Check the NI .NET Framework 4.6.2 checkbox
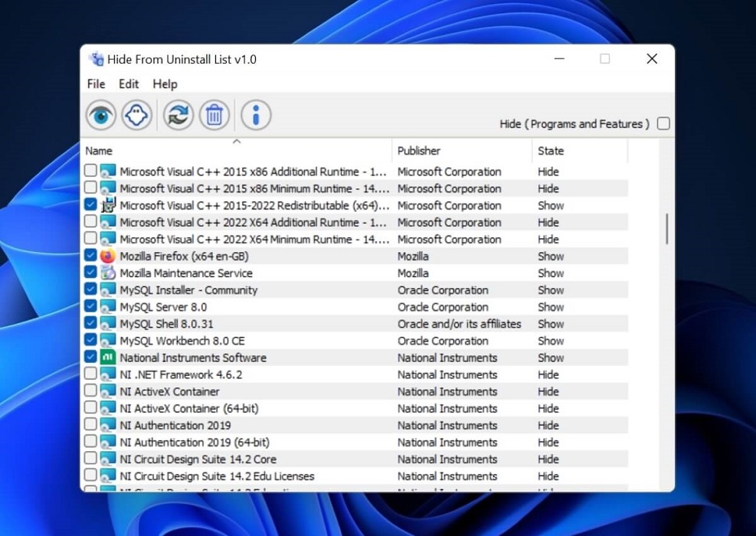The width and height of the screenshot is (756, 536). tap(90, 374)
